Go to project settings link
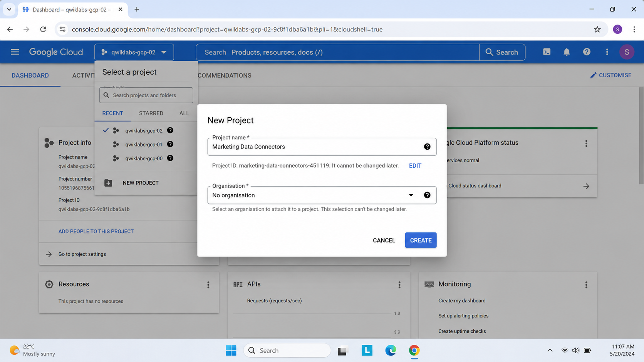The height and width of the screenshot is (362, 644). (x=82, y=254)
